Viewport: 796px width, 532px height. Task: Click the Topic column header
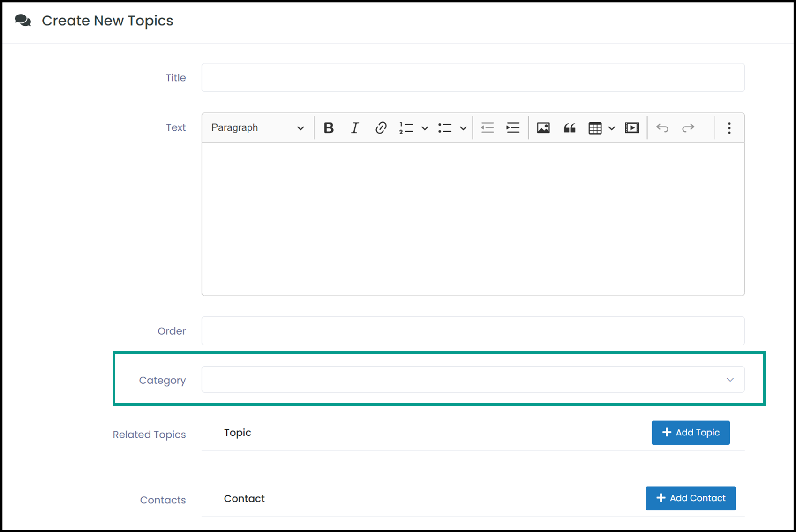click(238, 433)
